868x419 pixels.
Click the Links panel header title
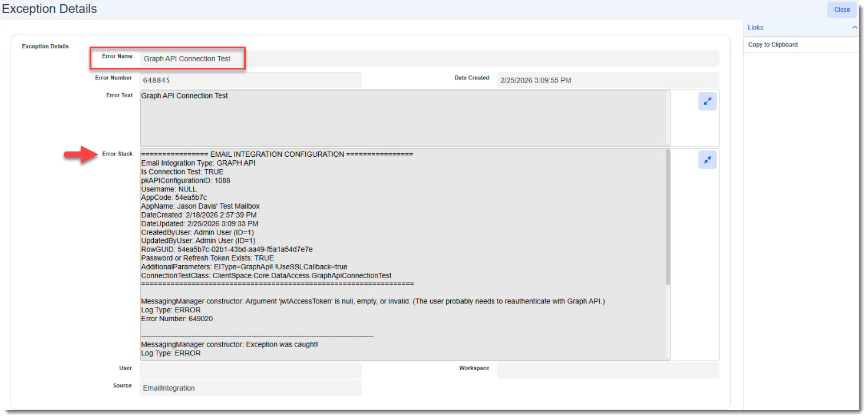[x=755, y=28]
